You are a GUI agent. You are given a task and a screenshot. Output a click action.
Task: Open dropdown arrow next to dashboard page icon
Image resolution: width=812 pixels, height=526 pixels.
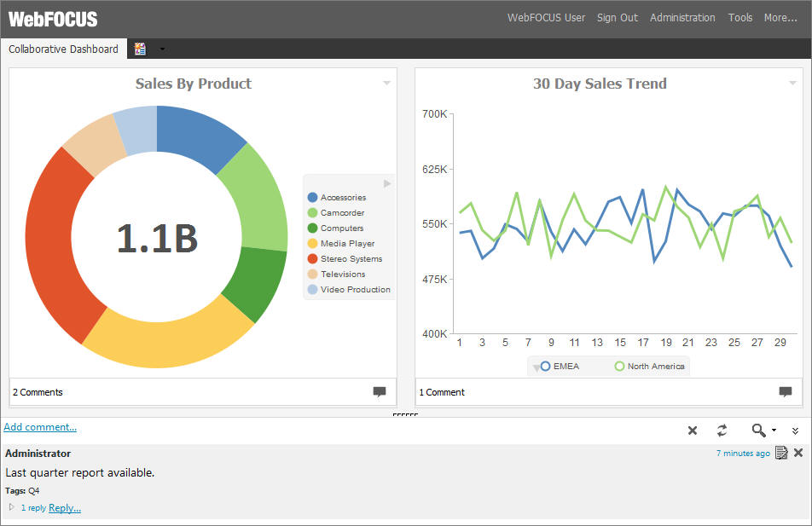162,49
